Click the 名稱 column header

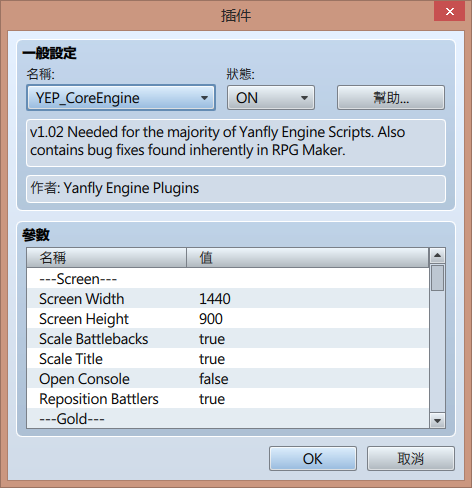tap(107, 258)
